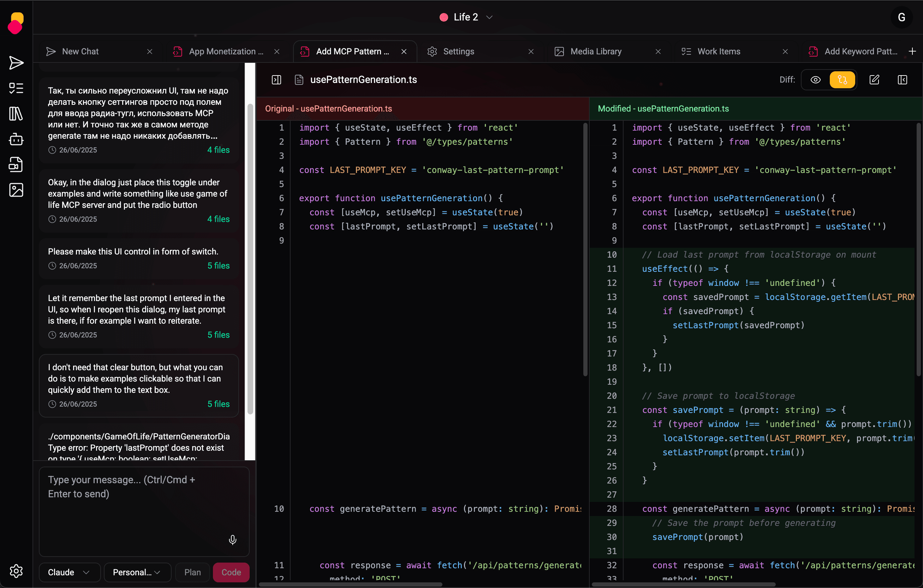Expand the Life 2 project dropdown
Screen dimensions: 923x588
tap(466, 17)
